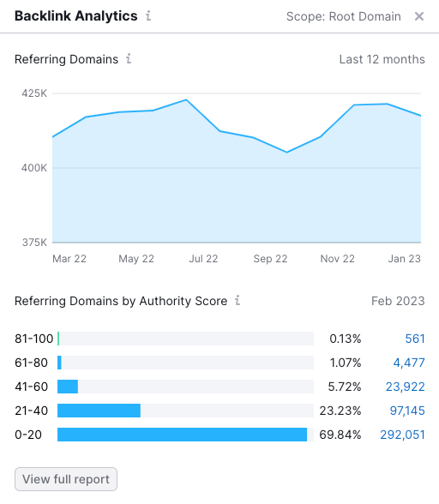Open the 4,477 domains count link

(x=409, y=363)
